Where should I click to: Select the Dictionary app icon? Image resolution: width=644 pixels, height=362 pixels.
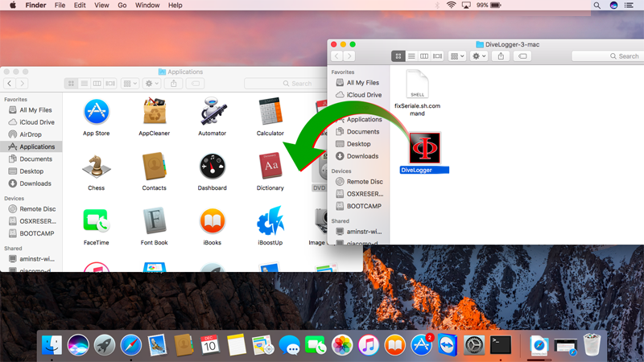[x=270, y=166]
